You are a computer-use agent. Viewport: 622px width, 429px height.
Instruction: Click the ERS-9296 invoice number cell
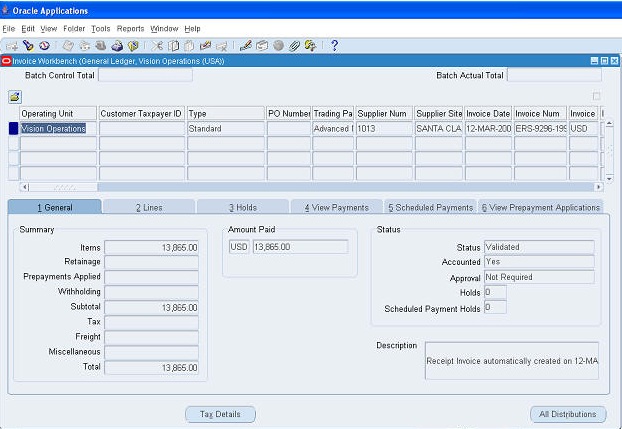[x=540, y=129]
